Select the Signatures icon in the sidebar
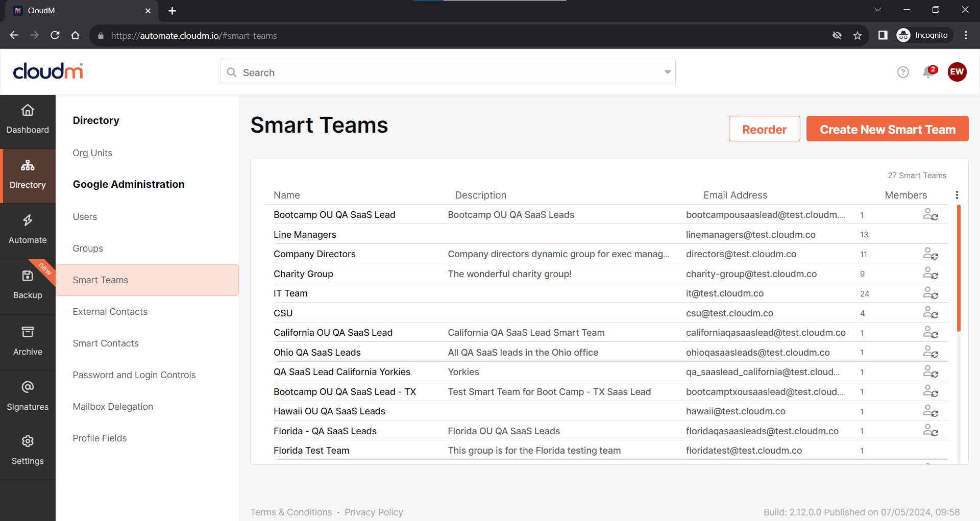The height and width of the screenshot is (521, 980). pos(28,395)
